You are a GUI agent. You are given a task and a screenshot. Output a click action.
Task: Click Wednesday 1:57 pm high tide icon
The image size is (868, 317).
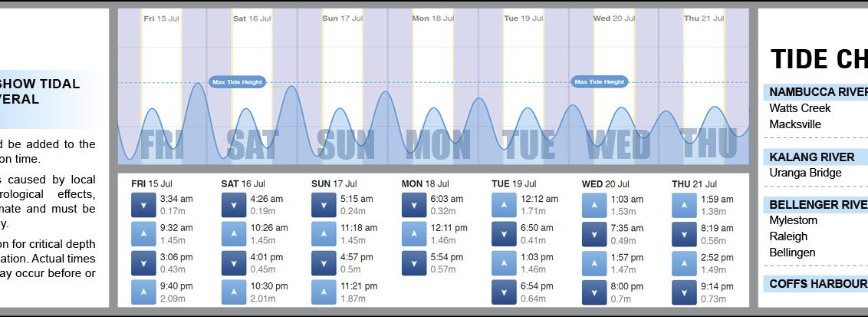pos(593,263)
